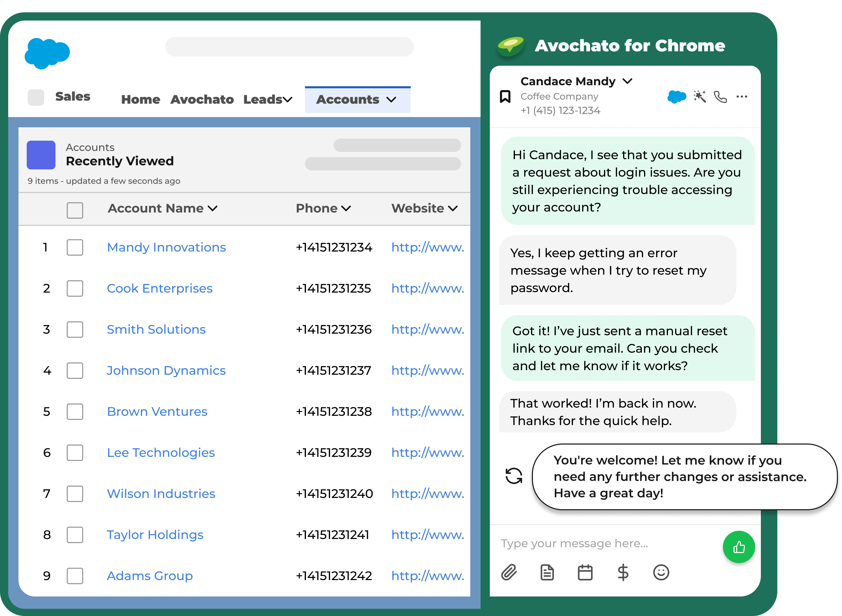Viewport: 842px width, 616px height.
Task: Open Cook Enterprises account link
Action: pyautogui.click(x=160, y=288)
